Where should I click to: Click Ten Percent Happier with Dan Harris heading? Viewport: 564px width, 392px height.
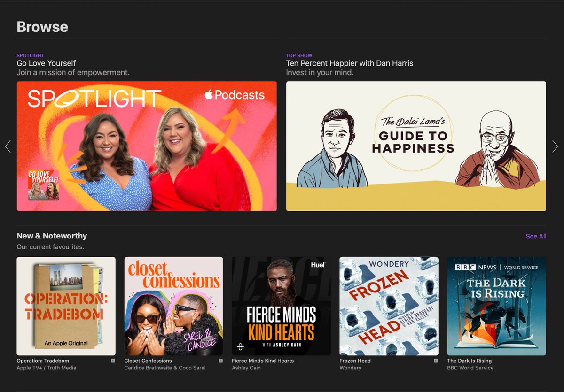[350, 63]
